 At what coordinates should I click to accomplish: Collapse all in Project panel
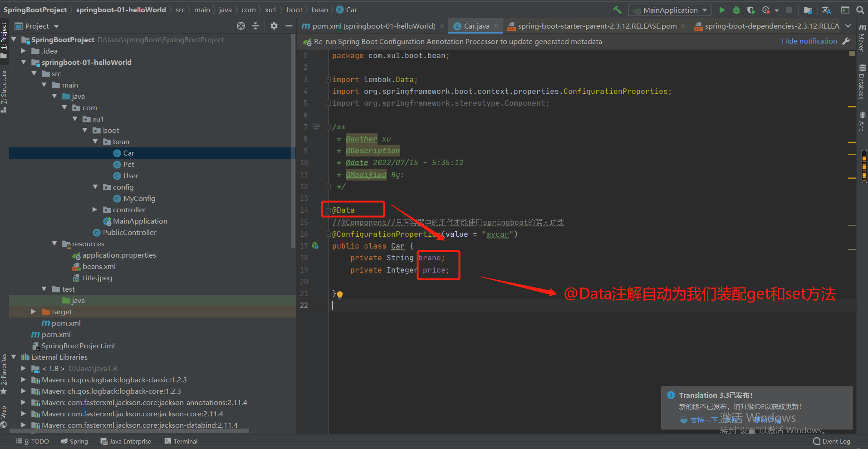pos(255,26)
